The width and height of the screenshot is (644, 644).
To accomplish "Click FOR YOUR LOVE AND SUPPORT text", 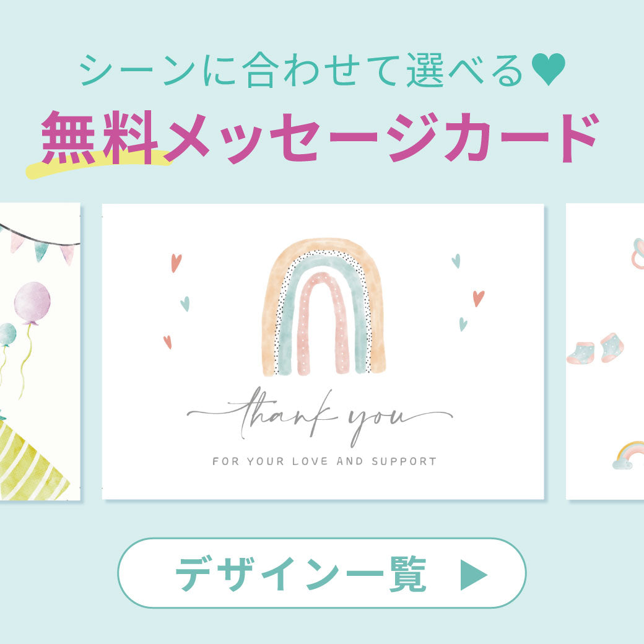I will tap(324, 461).
